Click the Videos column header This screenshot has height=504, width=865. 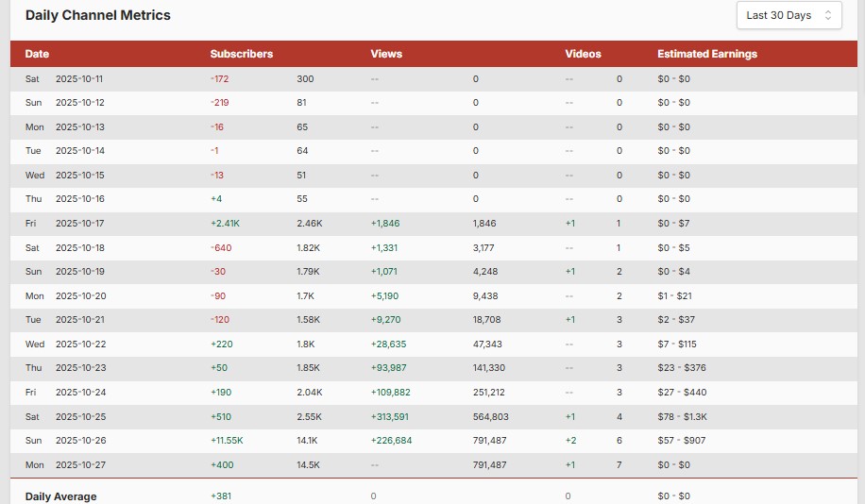coord(583,54)
